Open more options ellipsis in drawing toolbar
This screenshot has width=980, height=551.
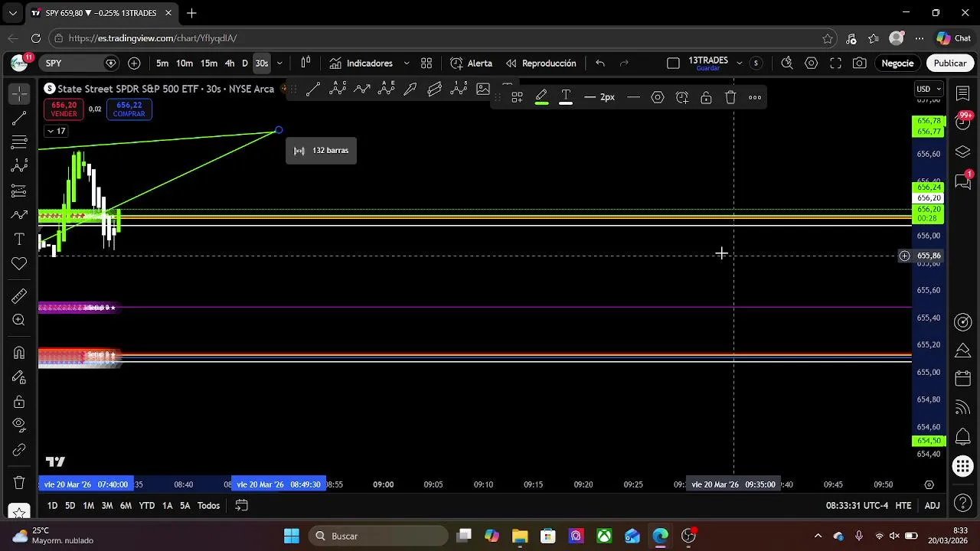point(755,97)
